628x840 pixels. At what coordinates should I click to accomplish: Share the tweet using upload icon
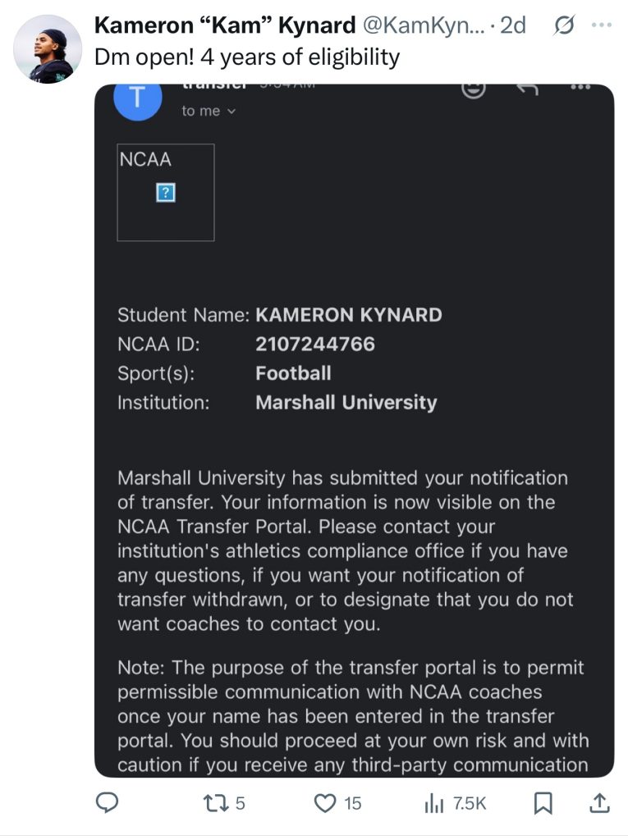(x=599, y=802)
